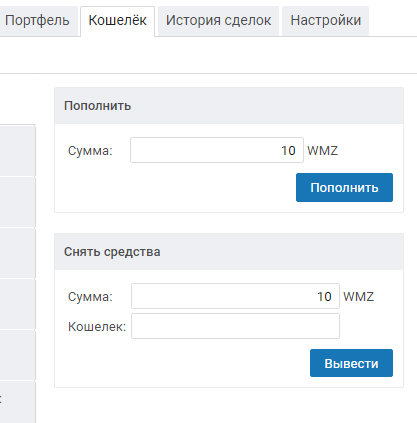417x423 pixels.
Task: Click the blue Пополнить button
Action: click(x=344, y=187)
